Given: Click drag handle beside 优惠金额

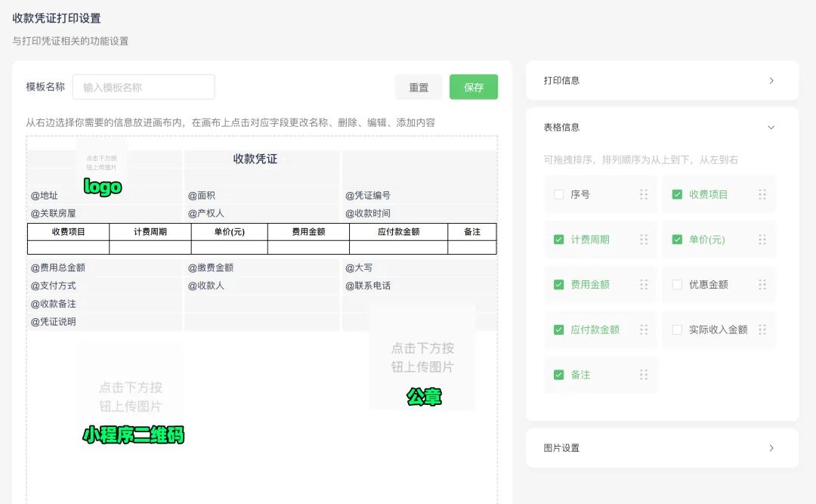Looking at the screenshot, I should coord(762,285).
